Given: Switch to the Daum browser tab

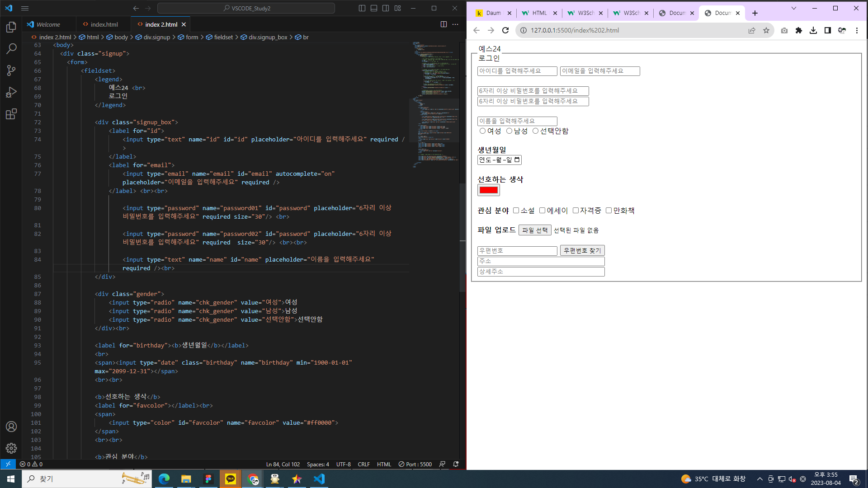Looking at the screenshot, I should pos(493,13).
